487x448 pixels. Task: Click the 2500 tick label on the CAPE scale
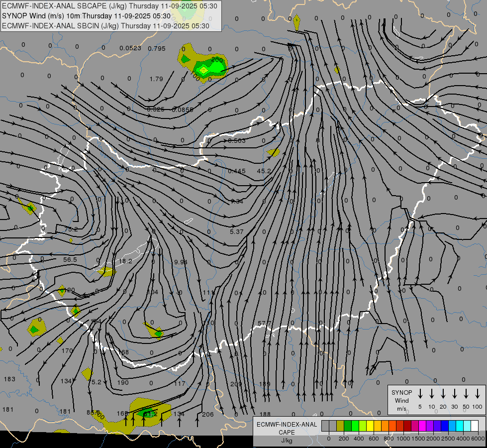[x=448, y=439]
